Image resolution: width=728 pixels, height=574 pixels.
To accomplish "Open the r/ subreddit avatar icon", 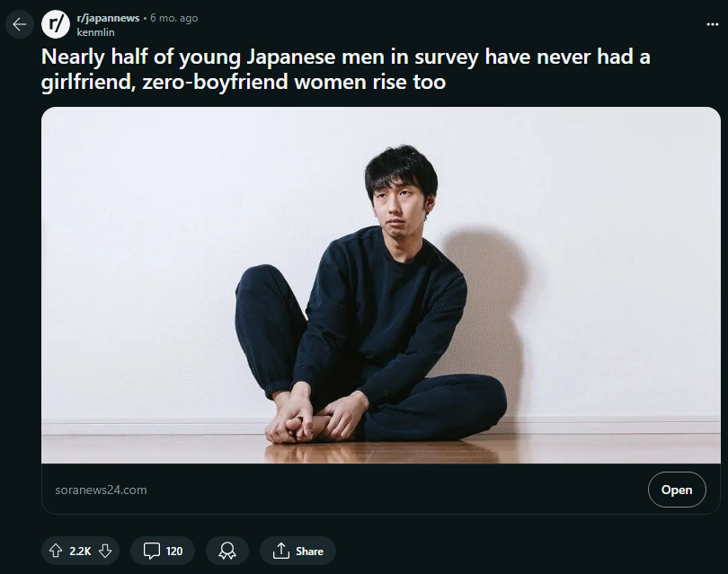I will [x=55, y=24].
